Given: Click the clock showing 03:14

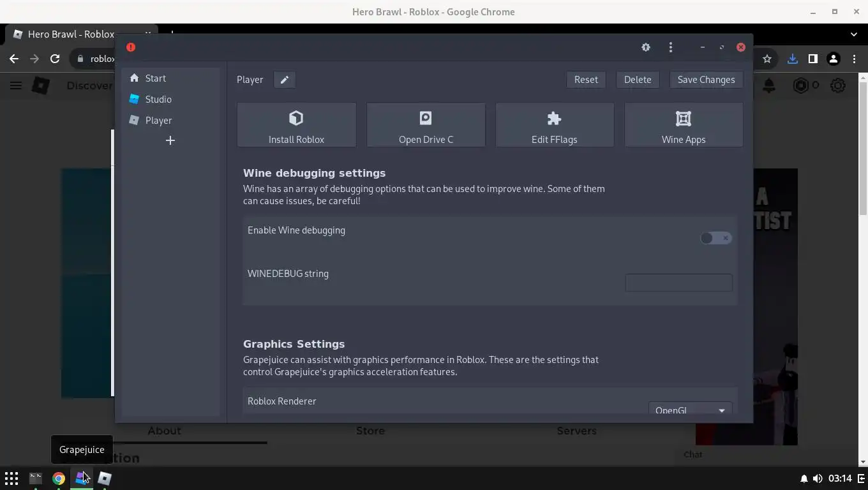Looking at the screenshot, I should coord(840,479).
